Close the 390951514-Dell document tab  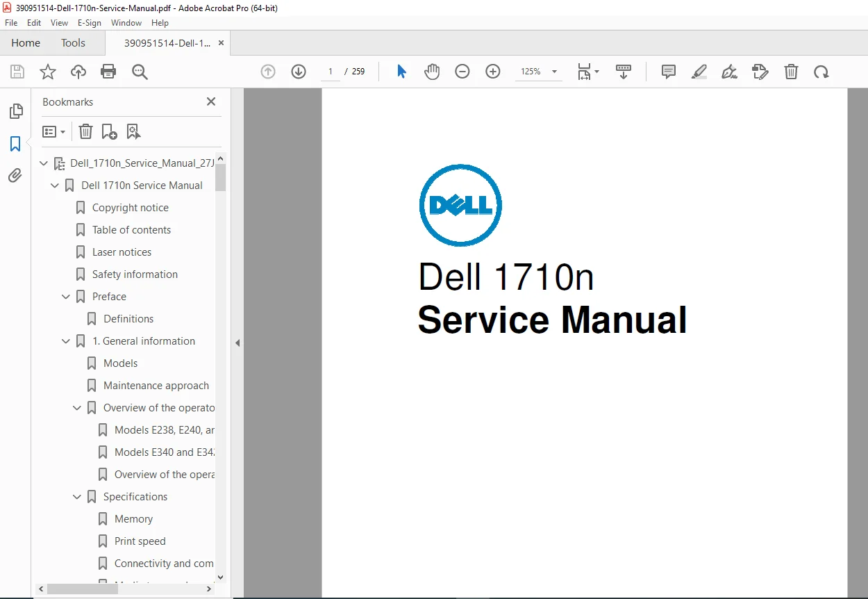point(222,43)
